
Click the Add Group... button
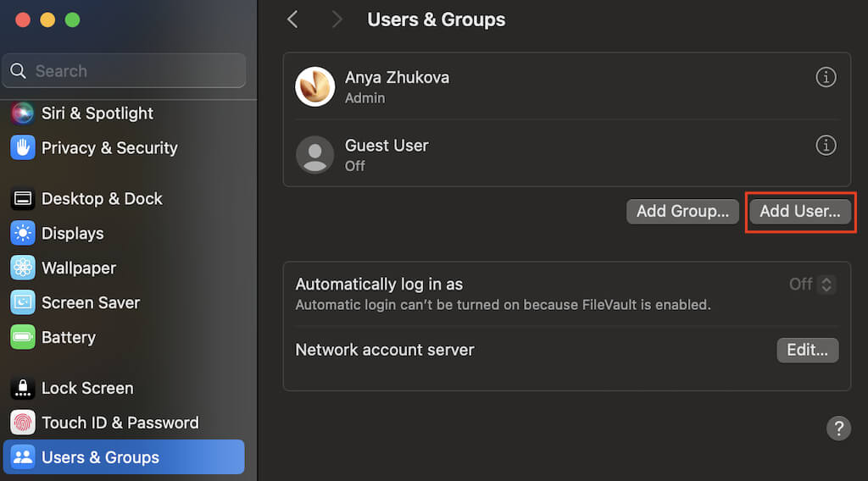[x=682, y=211]
